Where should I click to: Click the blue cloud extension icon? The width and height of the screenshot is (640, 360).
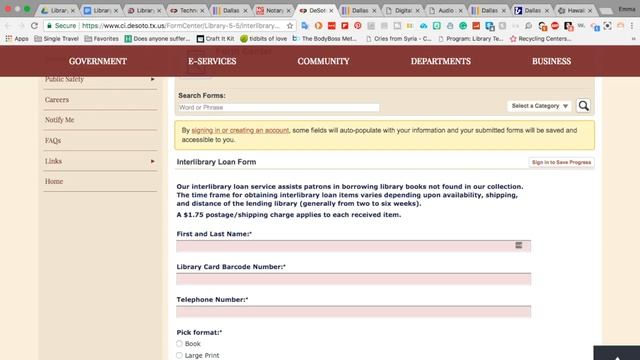(424, 26)
